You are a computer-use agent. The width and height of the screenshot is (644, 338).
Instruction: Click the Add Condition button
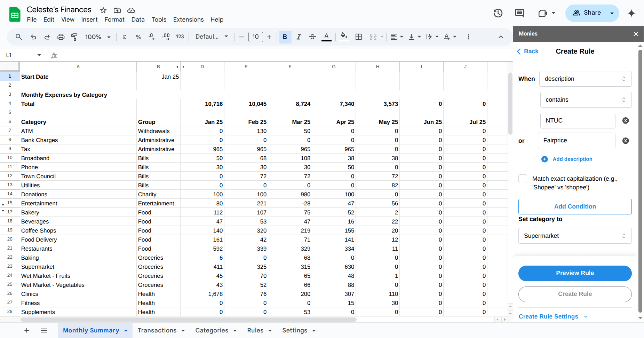click(574, 206)
